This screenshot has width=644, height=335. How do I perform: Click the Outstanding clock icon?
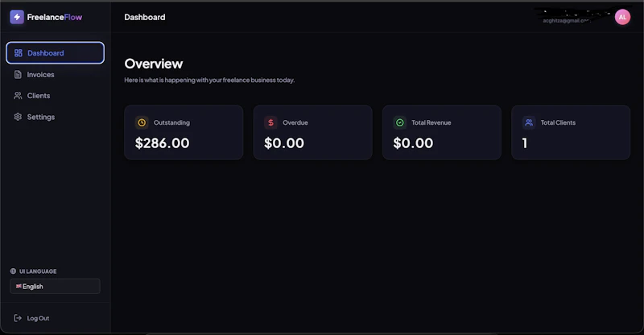point(142,122)
